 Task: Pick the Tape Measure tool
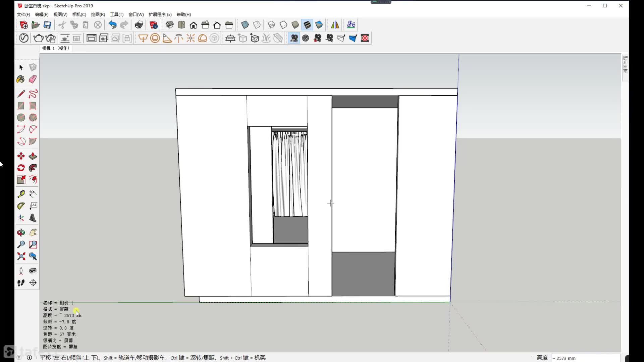tap(21, 194)
